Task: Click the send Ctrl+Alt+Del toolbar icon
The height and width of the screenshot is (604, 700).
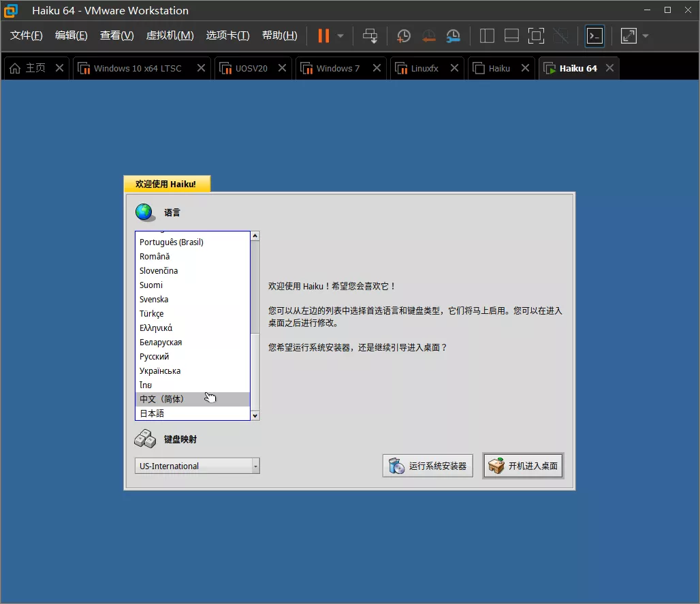Action: click(x=370, y=35)
